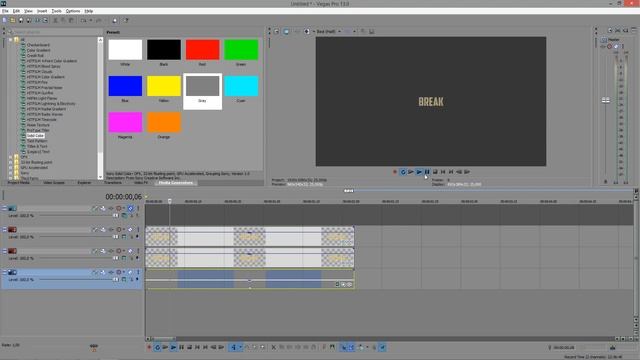Click the What's This help icon
The image size is (640, 360).
point(126,20)
